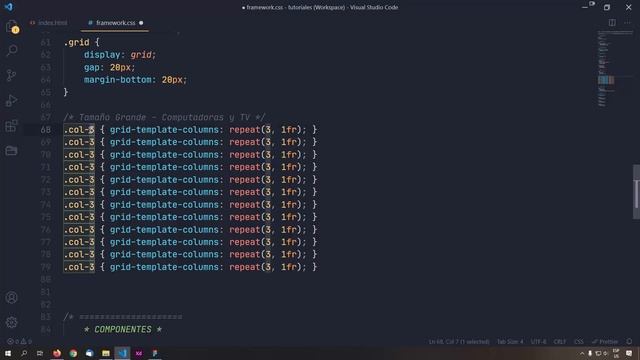Change the CRLF line ending
This screenshot has width=640, height=360.
coord(560,341)
